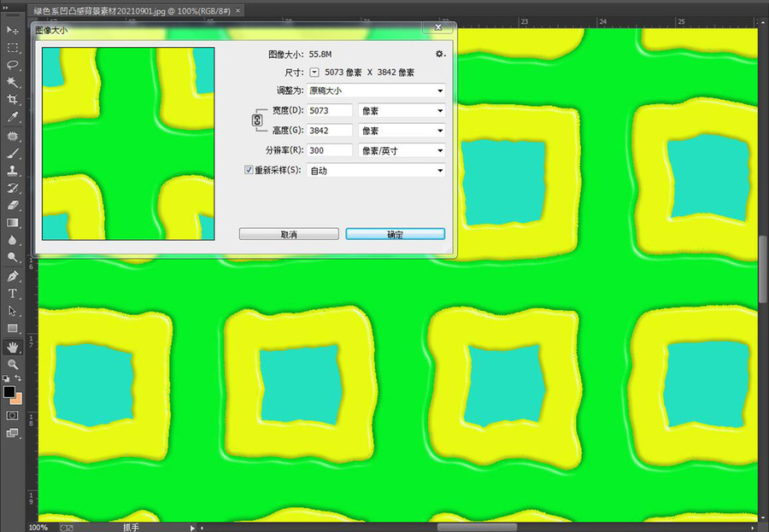Select the Type tool

pyautogui.click(x=12, y=294)
